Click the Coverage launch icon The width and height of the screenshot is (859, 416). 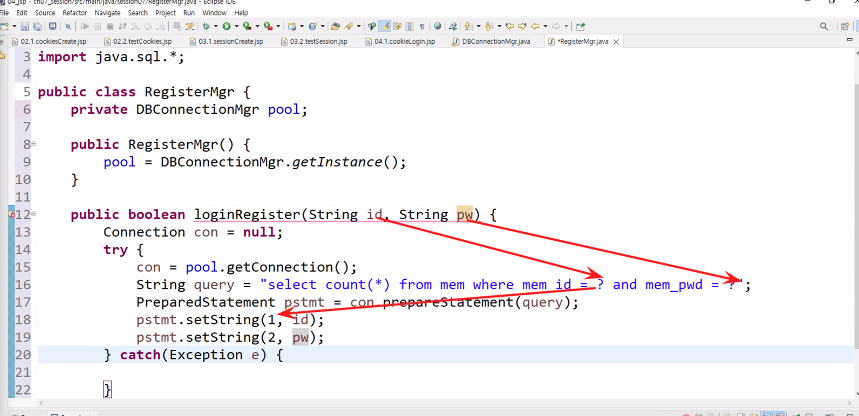pos(247,26)
